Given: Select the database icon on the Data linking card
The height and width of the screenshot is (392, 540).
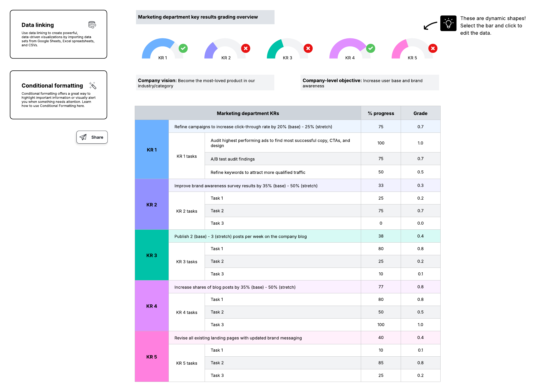Looking at the screenshot, I should point(92,24).
